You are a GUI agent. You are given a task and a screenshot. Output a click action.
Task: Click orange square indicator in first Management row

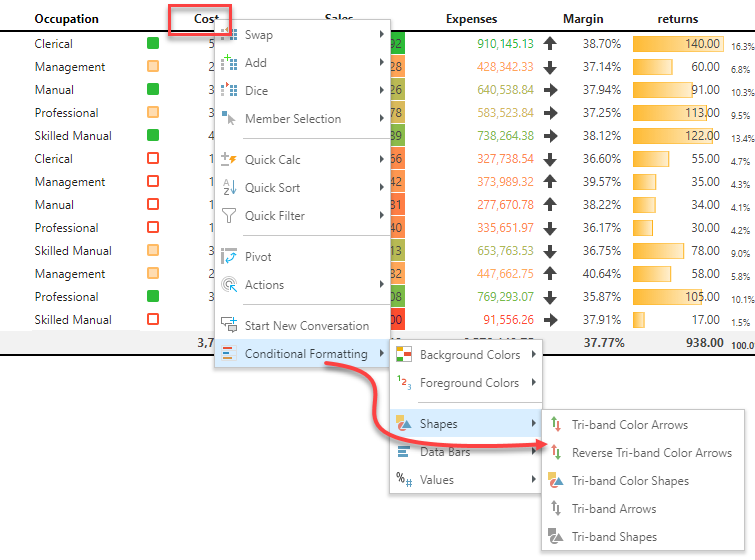[x=153, y=66]
